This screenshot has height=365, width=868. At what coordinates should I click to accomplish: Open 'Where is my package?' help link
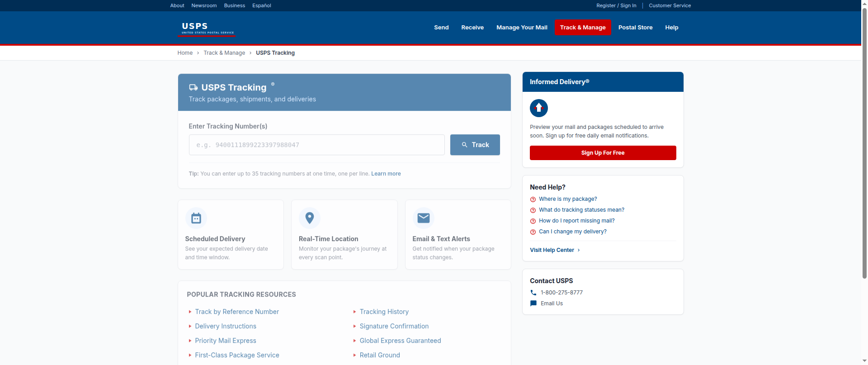click(568, 199)
